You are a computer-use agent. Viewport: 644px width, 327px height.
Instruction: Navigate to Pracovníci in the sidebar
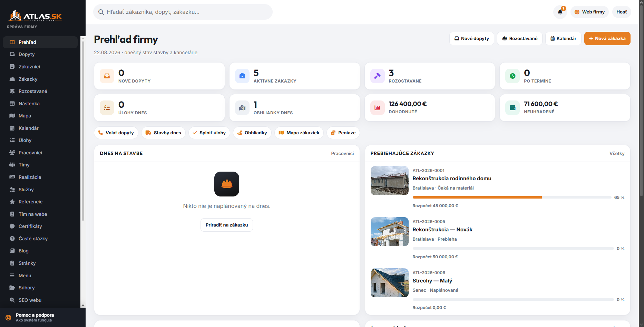[40, 153]
